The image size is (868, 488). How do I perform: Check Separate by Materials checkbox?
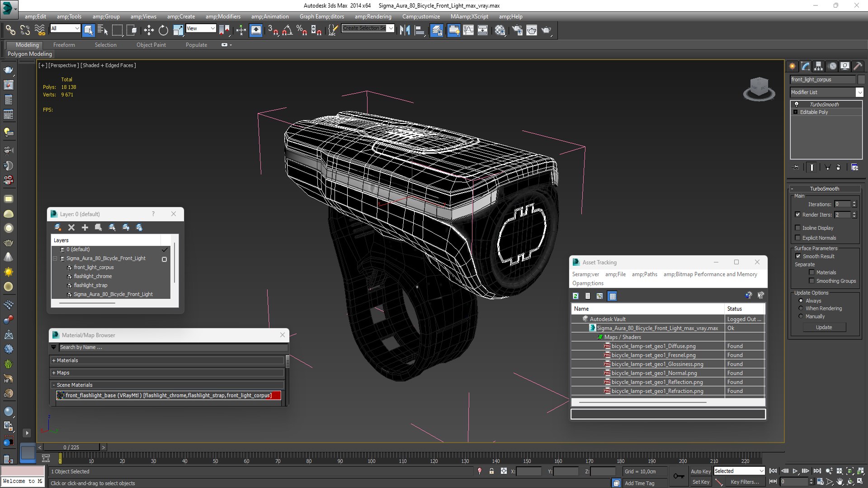point(811,272)
